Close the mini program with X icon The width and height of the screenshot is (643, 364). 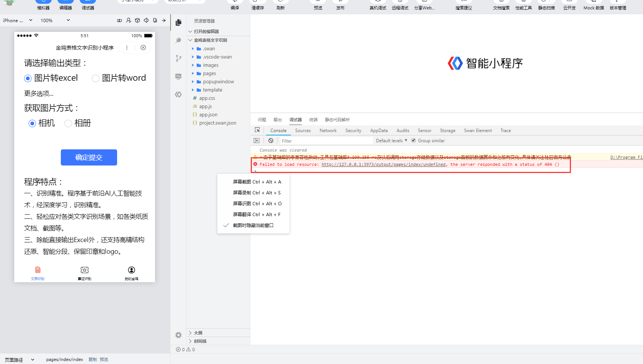(143, 48)
